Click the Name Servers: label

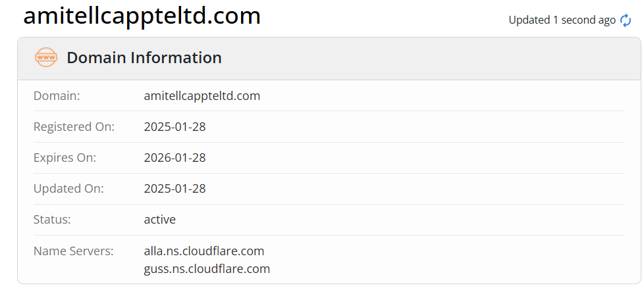pyautogui.click(x=74, y=251)
